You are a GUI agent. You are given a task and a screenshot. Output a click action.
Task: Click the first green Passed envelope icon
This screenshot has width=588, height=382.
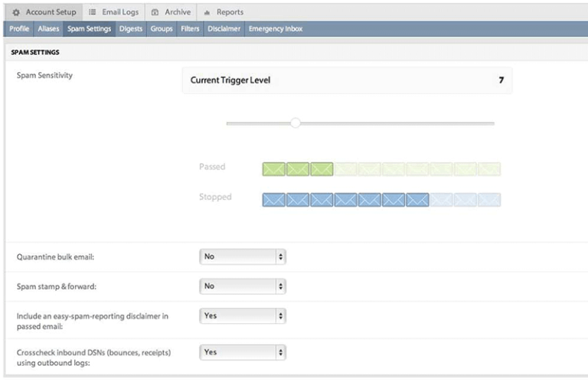274,168
